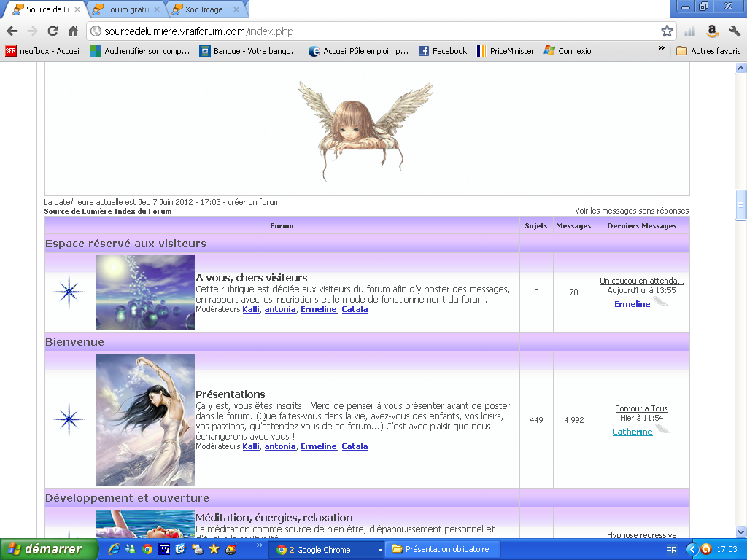Open the A vous, chers visiteurs forum
The width and height of the screenshot is (747, 560).
[x=251, y=278]
